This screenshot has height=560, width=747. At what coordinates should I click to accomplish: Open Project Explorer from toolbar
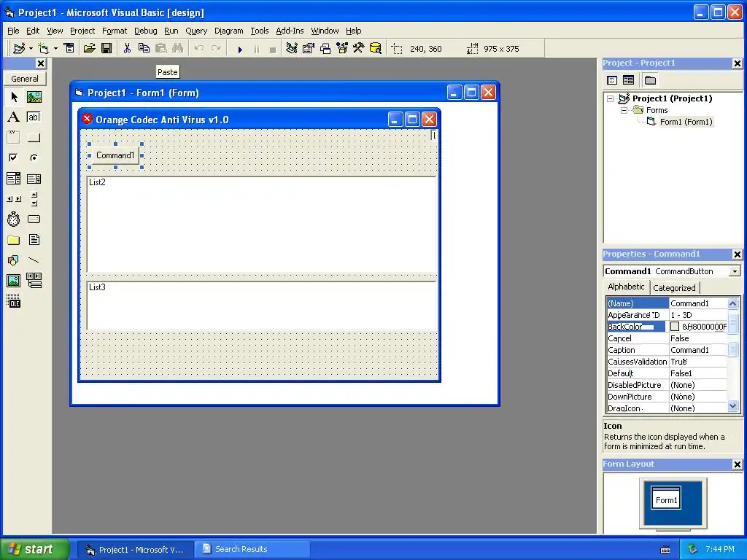(292, 49)
